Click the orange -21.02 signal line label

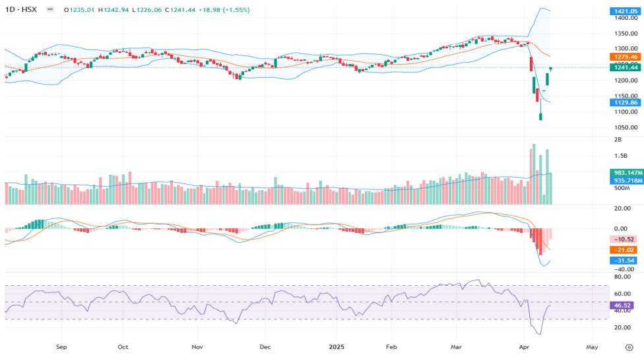tap(624, 249)
